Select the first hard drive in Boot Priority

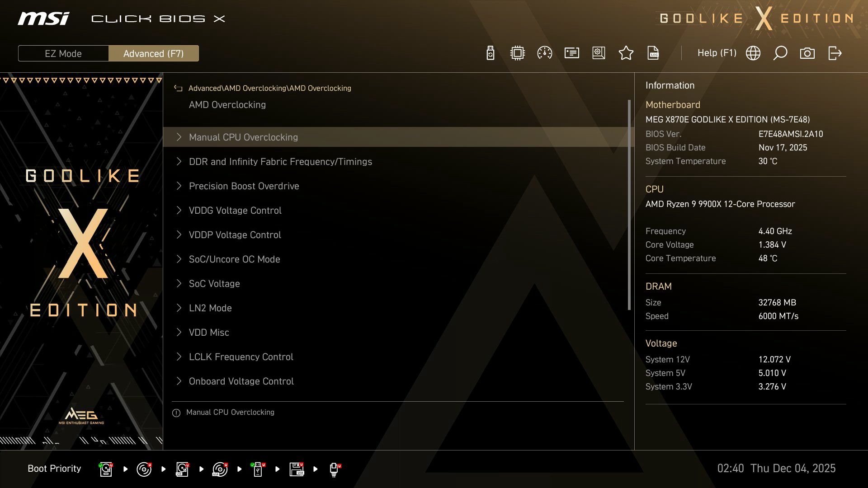[x=105, y=469]
